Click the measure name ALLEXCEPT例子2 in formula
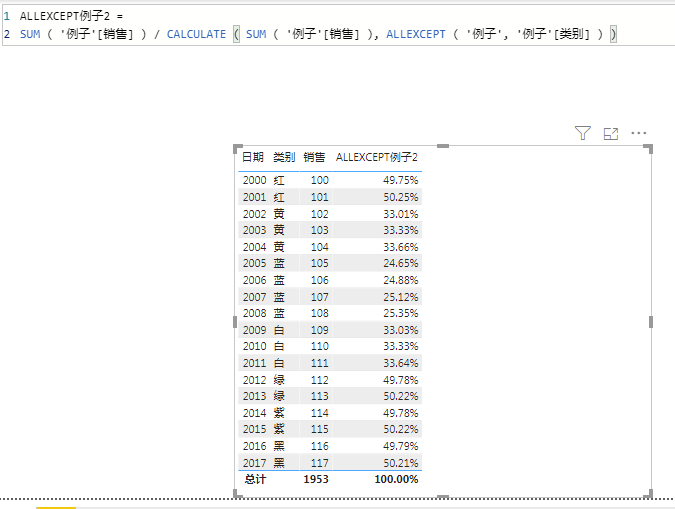 pos(65,16)
